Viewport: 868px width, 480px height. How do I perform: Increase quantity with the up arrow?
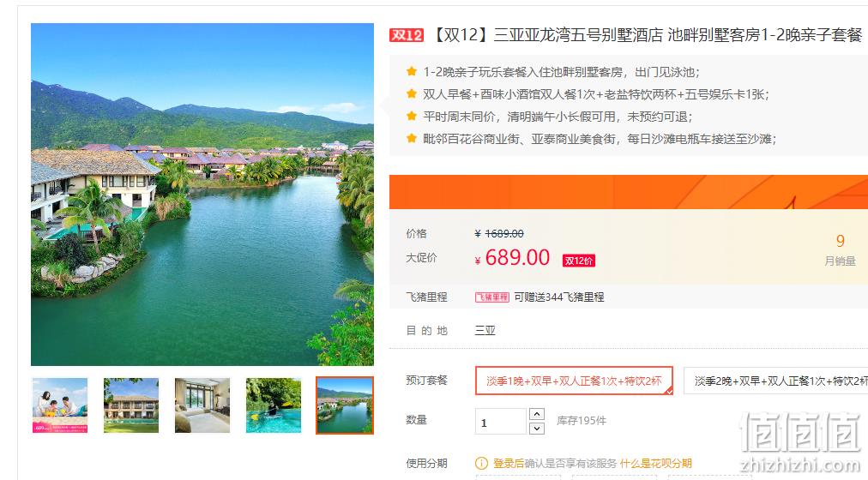(536, 414)
